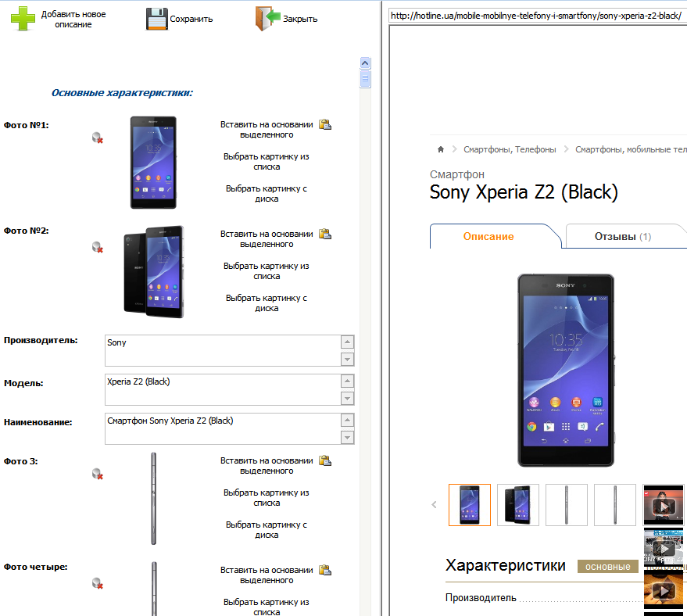This screenshot has width=687, height=616.
Task: Click the left panel scrollbar up arrow
Action: coord(366,63)
